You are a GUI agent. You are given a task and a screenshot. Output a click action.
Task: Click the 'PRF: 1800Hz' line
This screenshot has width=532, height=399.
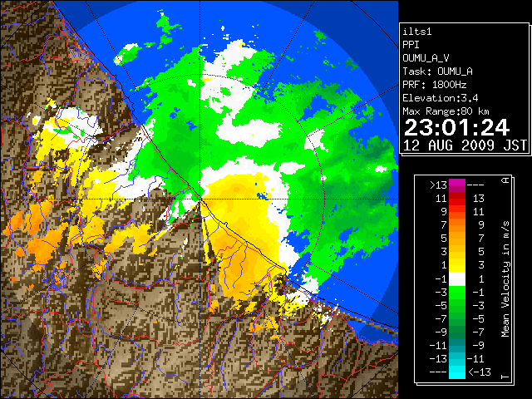435,85
